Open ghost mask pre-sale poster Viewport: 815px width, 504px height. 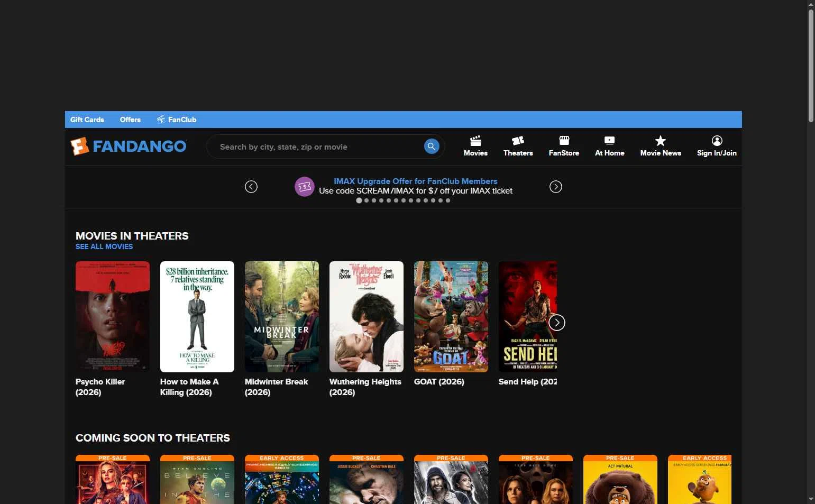click(x=536, y=480)
